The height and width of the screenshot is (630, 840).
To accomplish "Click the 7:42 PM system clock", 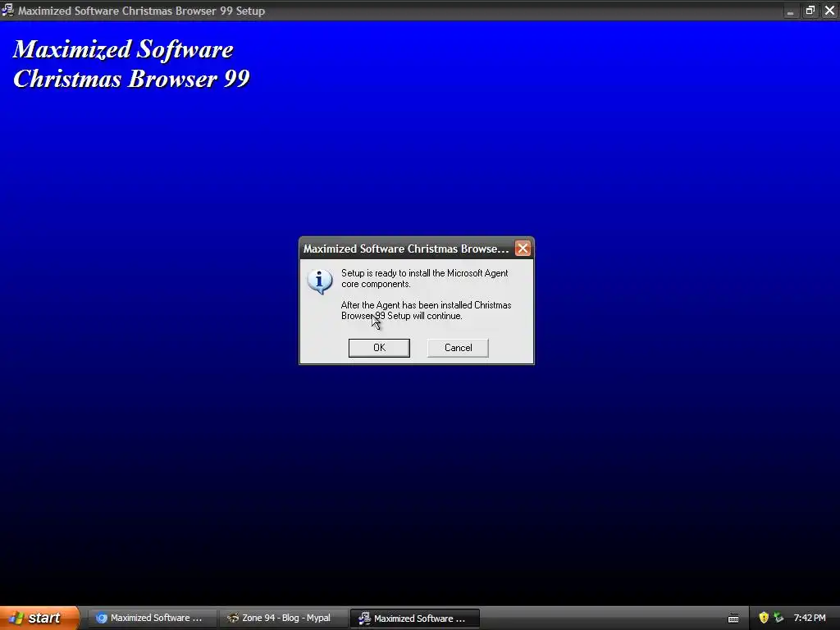I will 810,618.
